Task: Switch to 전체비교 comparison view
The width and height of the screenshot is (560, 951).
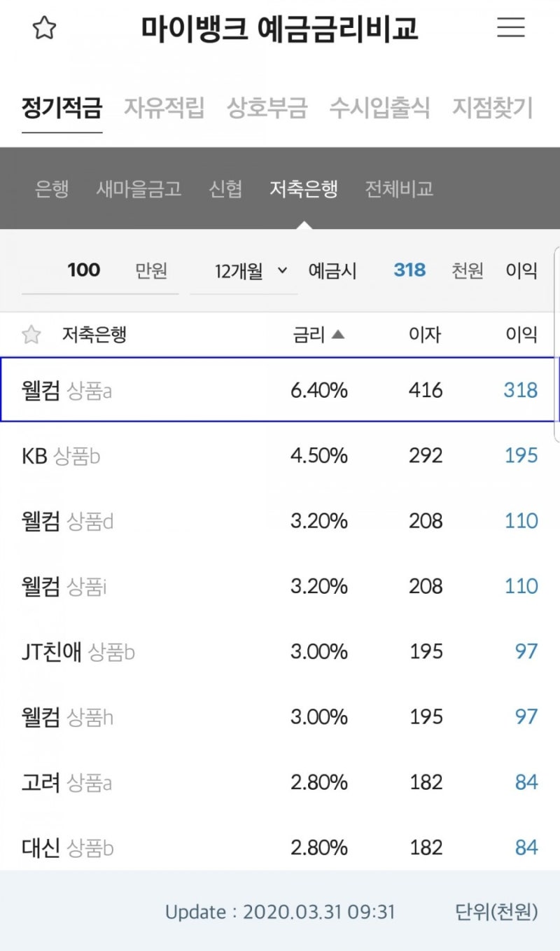Action: point(398,189)
